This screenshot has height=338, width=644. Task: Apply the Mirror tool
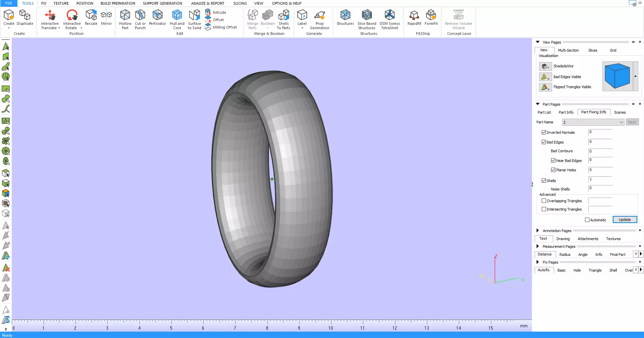pyautogui.click(x=106, y=17)
